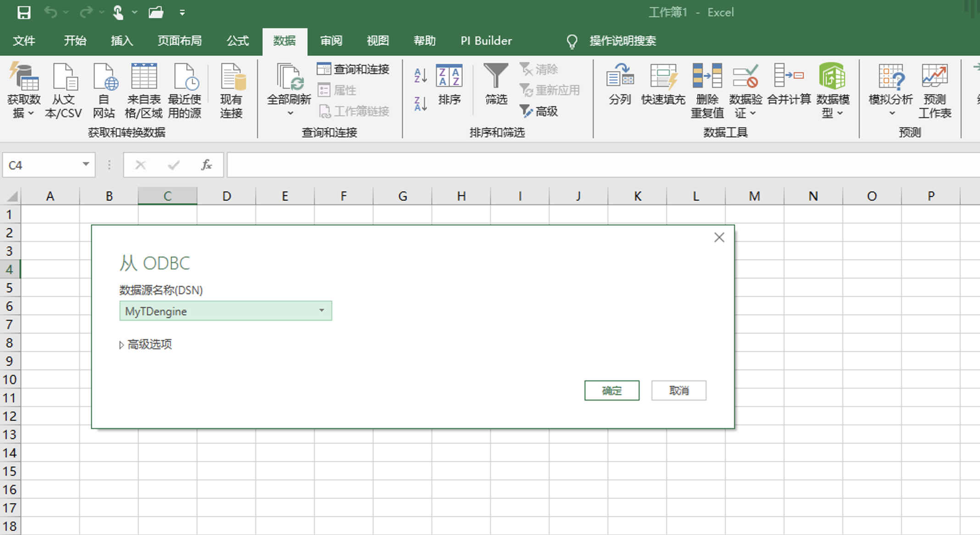Image resolution: width=980 pixels, height=535 pixels.
Task: Click inside the formula bar
Action: [x=413, y=165]
